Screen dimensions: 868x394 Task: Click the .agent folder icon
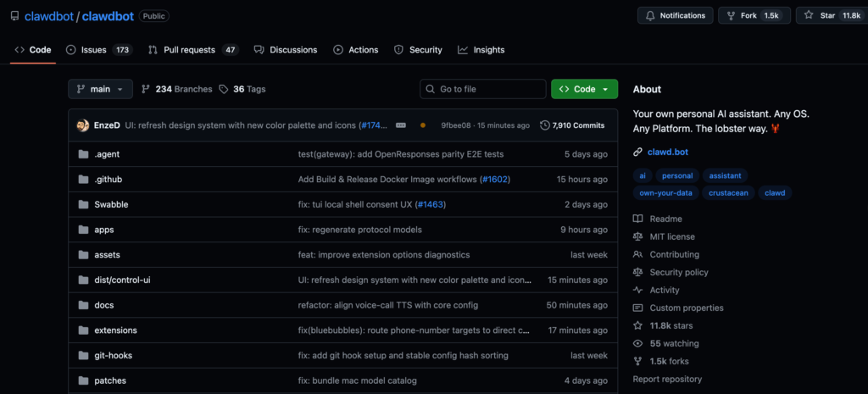83,154
